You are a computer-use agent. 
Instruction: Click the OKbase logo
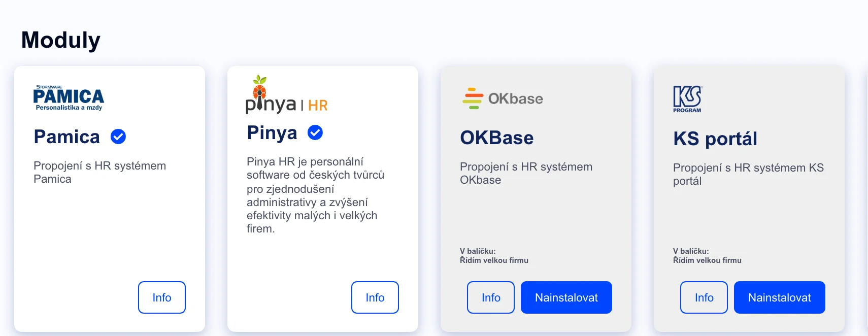[503, 98]
